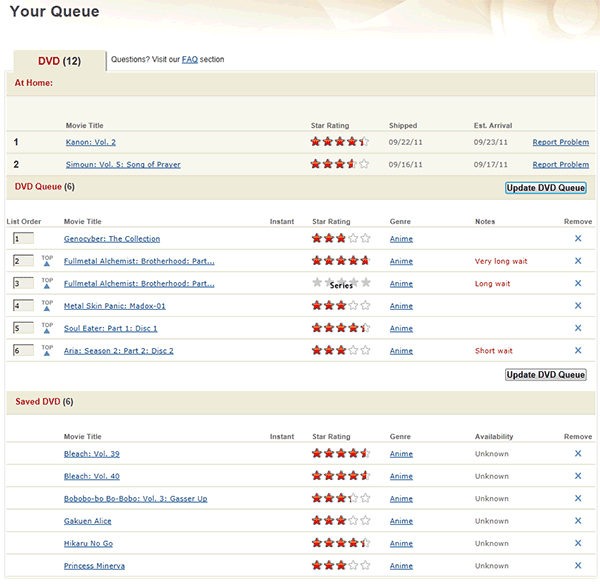Click estimated arrival 09/17/11
The height and width of the screenshot is (585, 600).
(x=491, y=165)
